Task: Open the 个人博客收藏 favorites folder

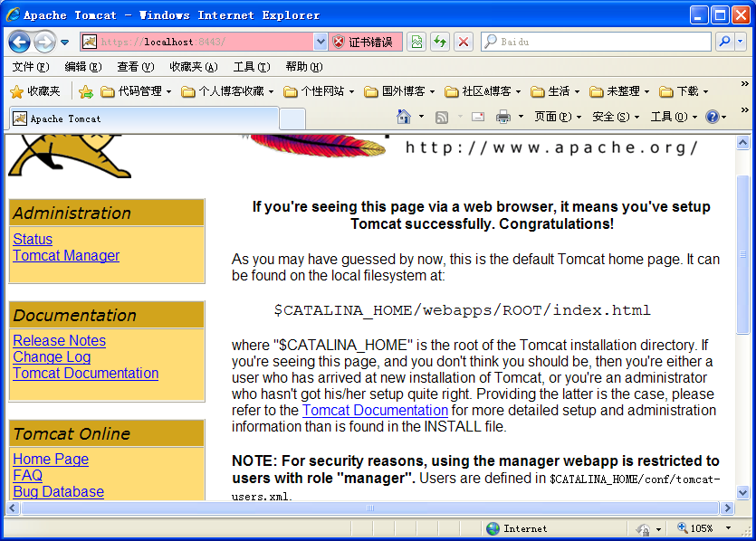Action: click(x=227, y=91)
